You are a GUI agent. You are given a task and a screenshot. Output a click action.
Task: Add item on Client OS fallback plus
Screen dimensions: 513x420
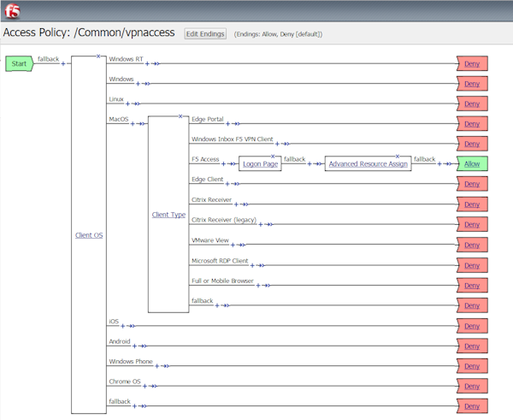134,406
